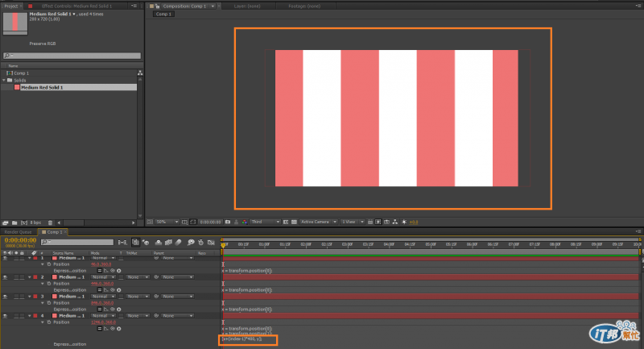Viewport: 644px width, 349px height.
Task: Delete selected project item with trash icon
Action: [51, 222]
